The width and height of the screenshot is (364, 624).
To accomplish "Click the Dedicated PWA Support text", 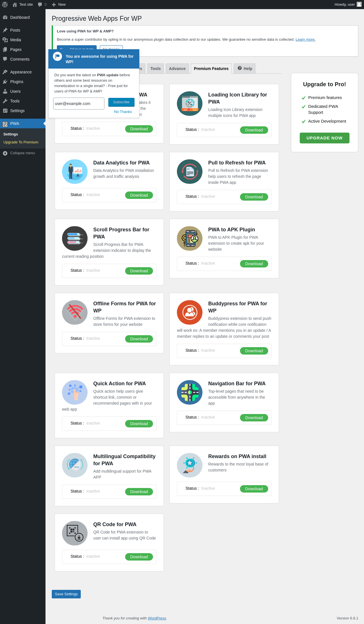I will coord(323,110).
